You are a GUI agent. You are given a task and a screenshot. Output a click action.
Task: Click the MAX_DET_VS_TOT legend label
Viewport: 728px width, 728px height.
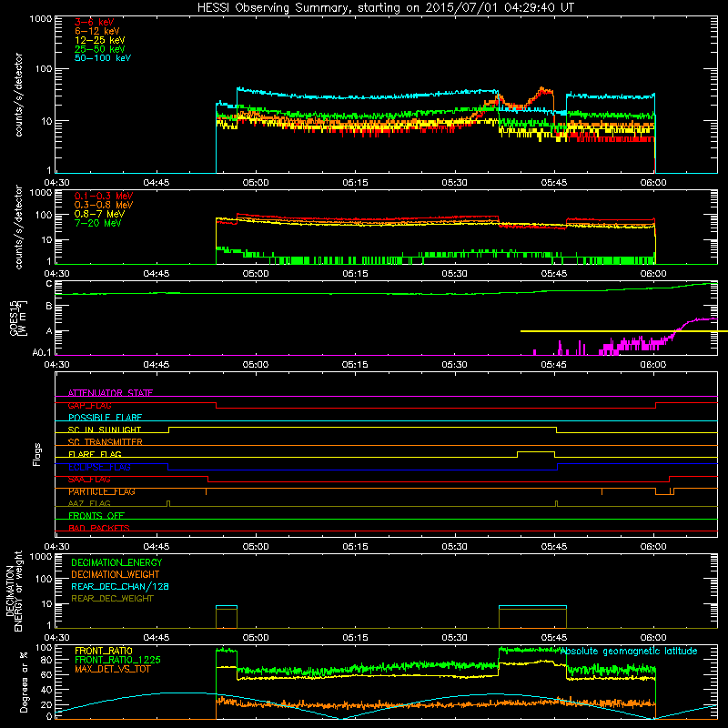point(112,669)
